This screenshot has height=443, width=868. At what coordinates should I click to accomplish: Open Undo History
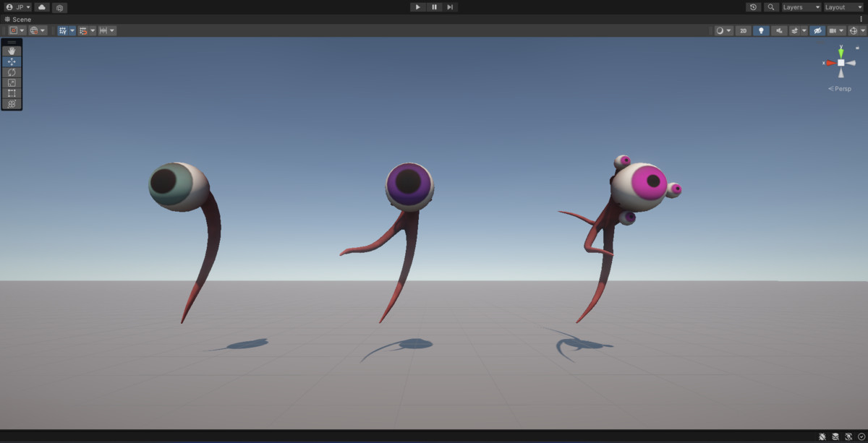754,7
